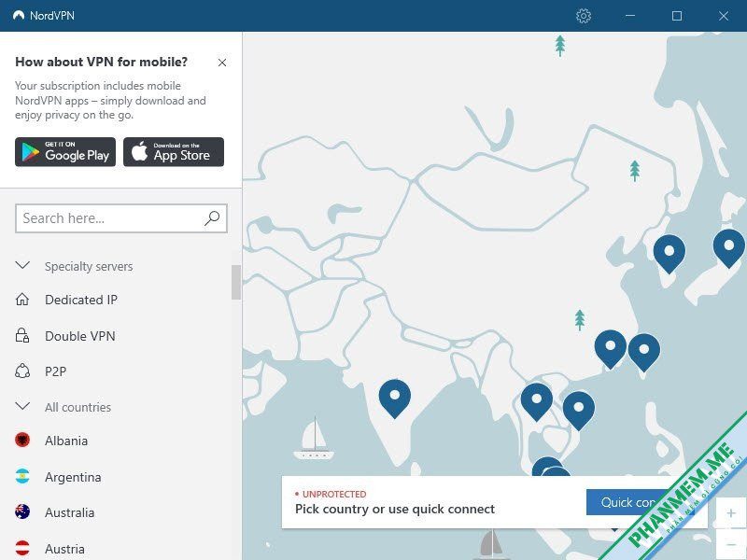Click the P2P nodes icon
Viewport: 747px width, 560px height.
(22, 371)
